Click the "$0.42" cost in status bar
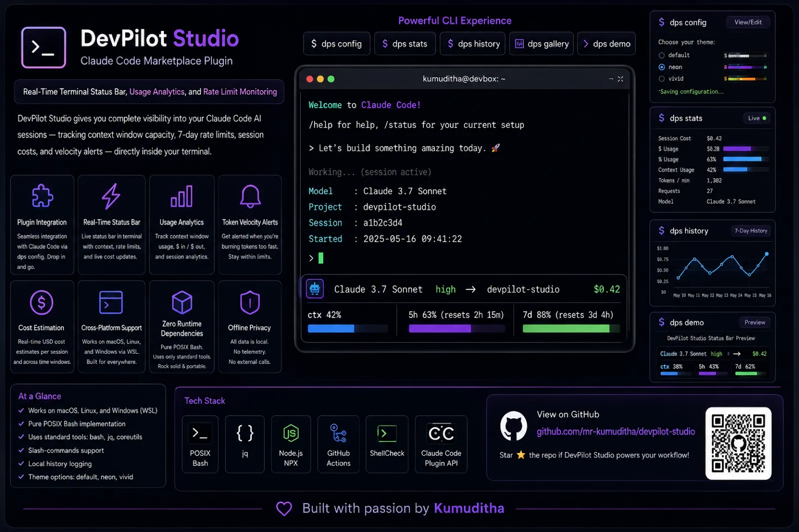Screen dimensions: 799x532 607,289
